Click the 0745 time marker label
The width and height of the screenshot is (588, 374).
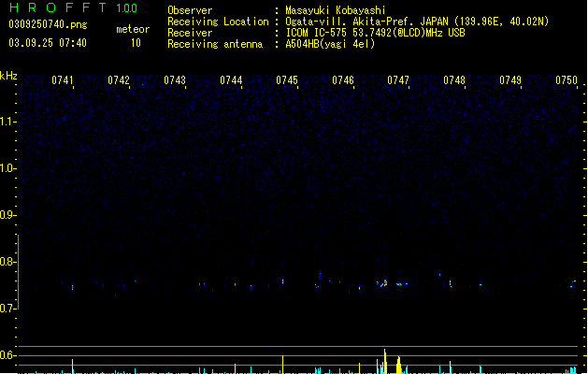(287, 80)
